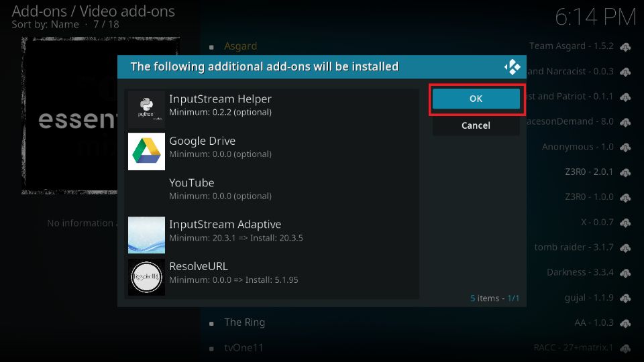Screen dimensions: 644x362
Task: Click cloud download icon beside Darkness - 3.3.4
Action: [x=625, y=273]
